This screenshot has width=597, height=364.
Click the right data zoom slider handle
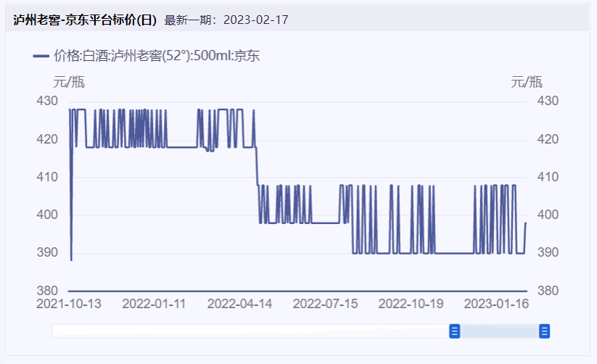click(544, 331)
